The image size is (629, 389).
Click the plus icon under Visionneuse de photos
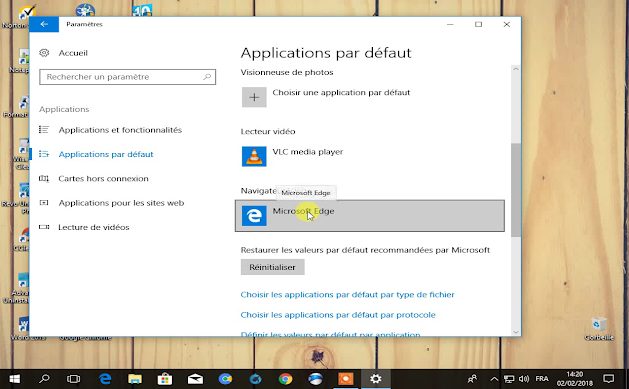pos(254,97)
